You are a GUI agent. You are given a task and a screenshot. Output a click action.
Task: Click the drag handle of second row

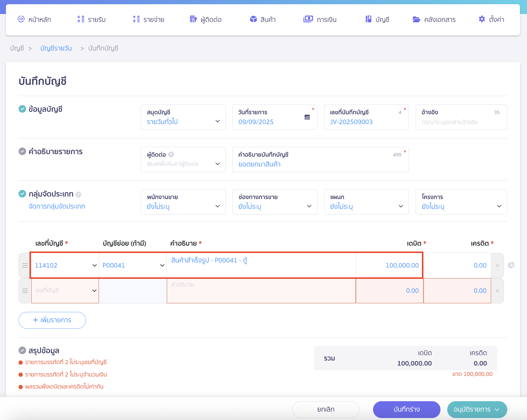(25, 291)
